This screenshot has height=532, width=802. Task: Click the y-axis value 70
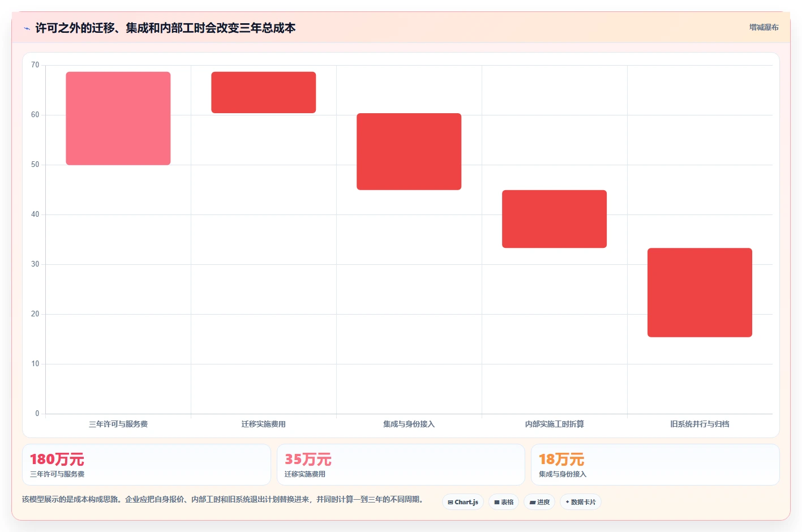[x=35, y=65]
